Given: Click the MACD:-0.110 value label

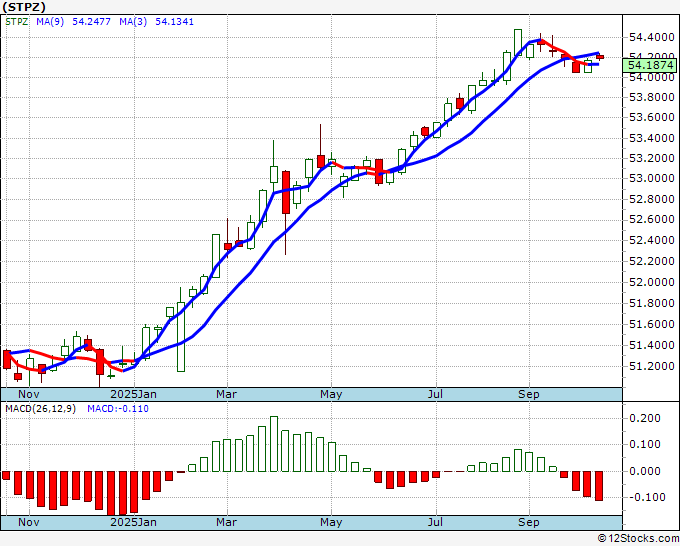Looking at the screenshot, I should pyautogui.click(x=118, y=409).
